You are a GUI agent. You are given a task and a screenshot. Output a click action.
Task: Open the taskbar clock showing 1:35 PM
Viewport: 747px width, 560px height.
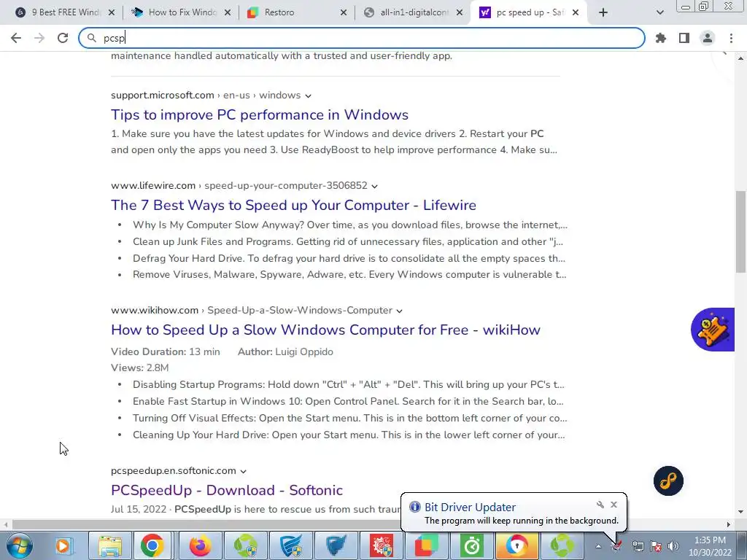[x=710, y=546]
